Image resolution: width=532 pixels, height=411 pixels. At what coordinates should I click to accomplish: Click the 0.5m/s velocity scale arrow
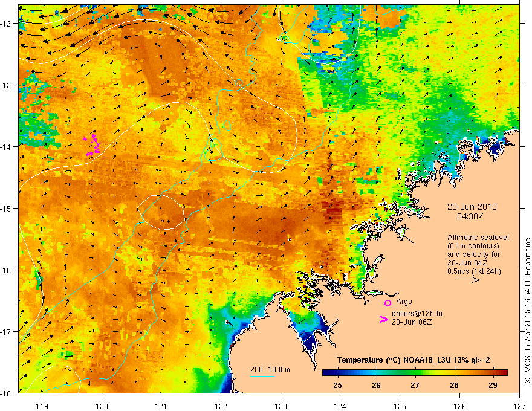point(467,280)
